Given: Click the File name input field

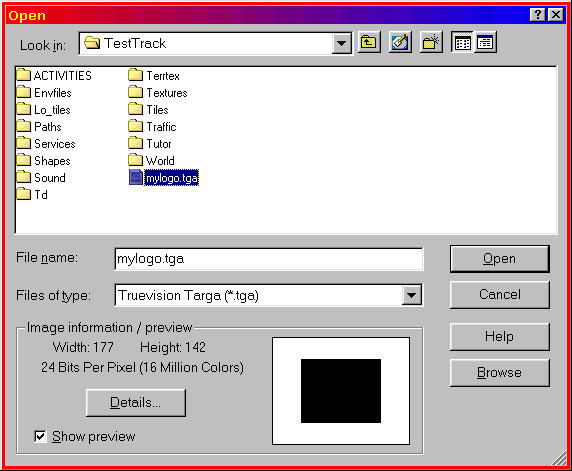Looking at the screenshot, I should click(x=268, y=259).
